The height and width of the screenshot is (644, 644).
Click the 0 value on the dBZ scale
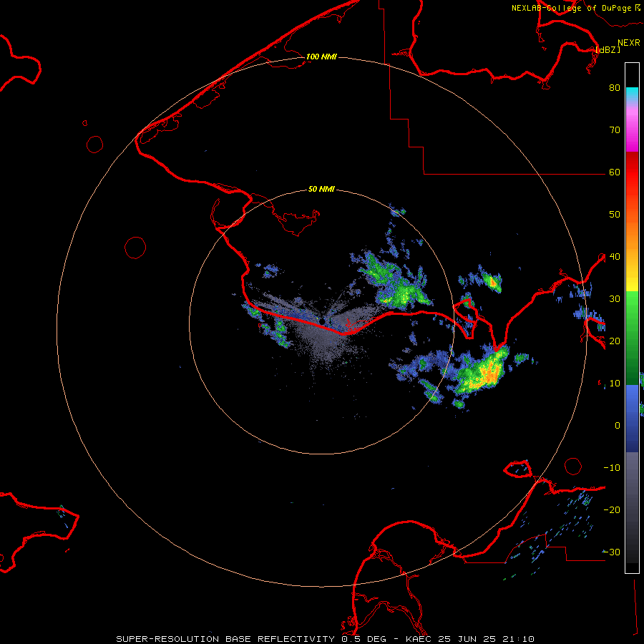click(618, 426)
